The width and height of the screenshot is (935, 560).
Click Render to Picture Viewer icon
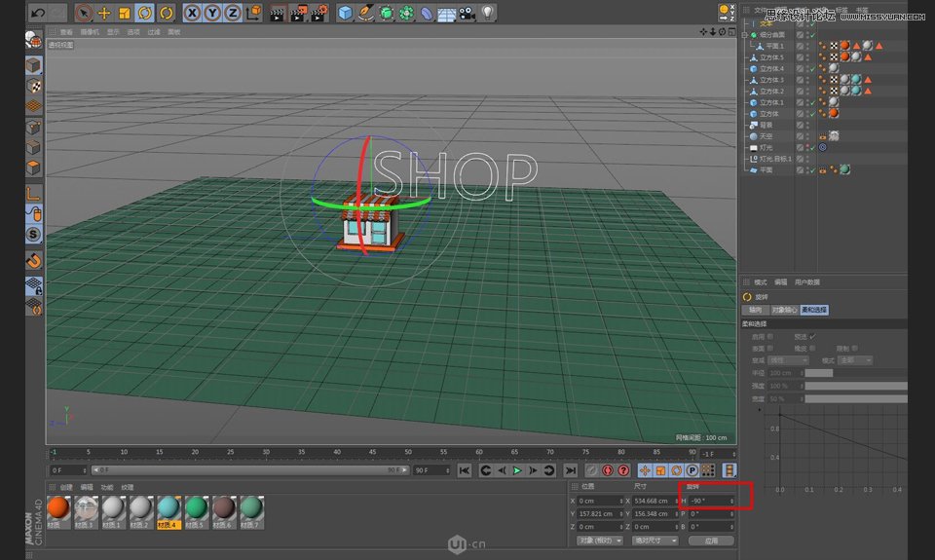pos(298,13)
